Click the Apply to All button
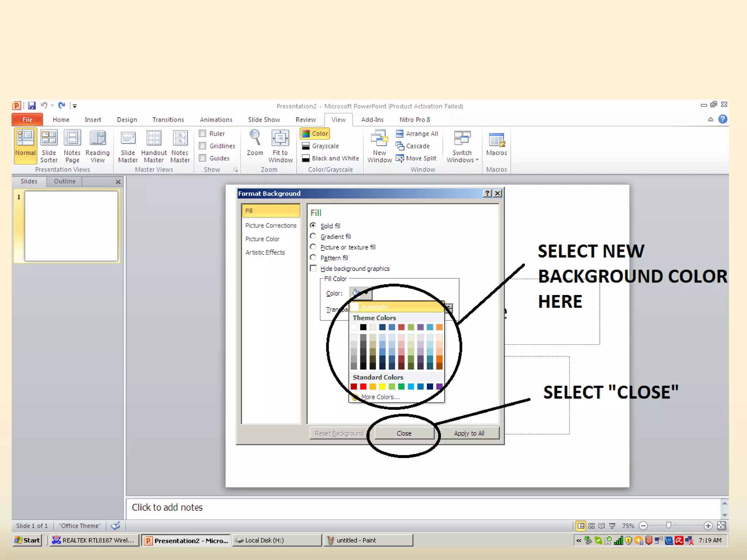 tap(469, 433)
